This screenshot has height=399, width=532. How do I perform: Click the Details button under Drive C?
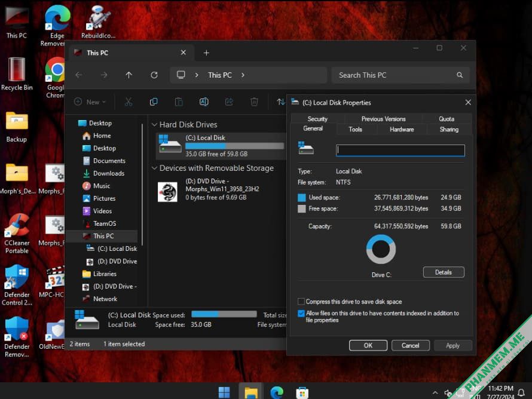pos(444,272)
